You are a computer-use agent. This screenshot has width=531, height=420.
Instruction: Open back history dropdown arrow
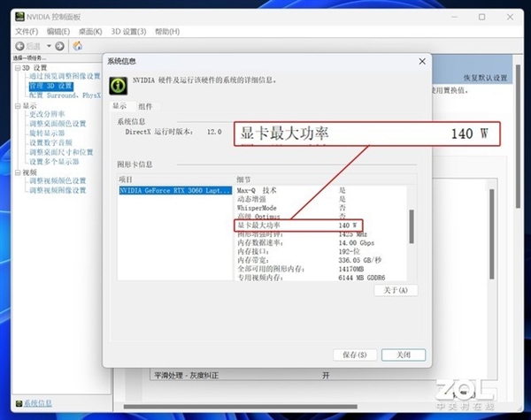[49, 46]
